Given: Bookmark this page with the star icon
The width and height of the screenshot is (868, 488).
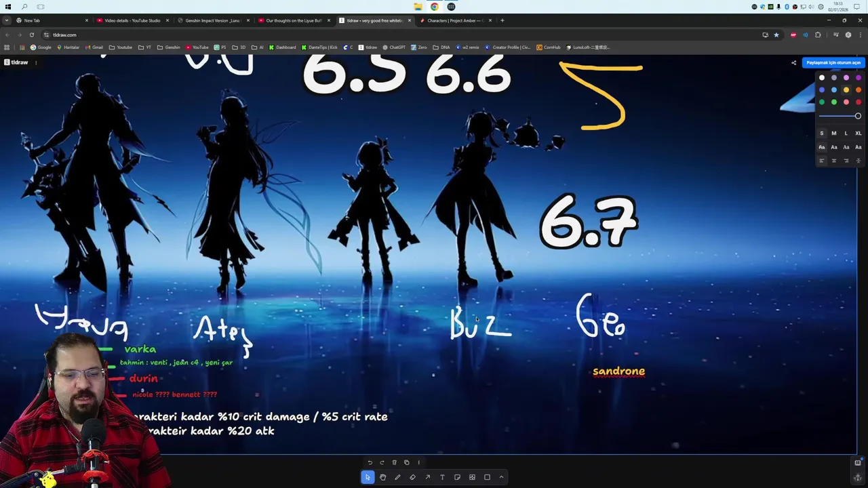Looking at the screenshot, I should pyautogui.click(x=776, y=35).
